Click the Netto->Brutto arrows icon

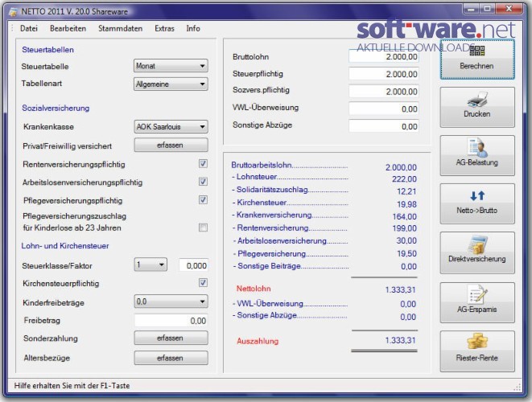pos(477,195)
